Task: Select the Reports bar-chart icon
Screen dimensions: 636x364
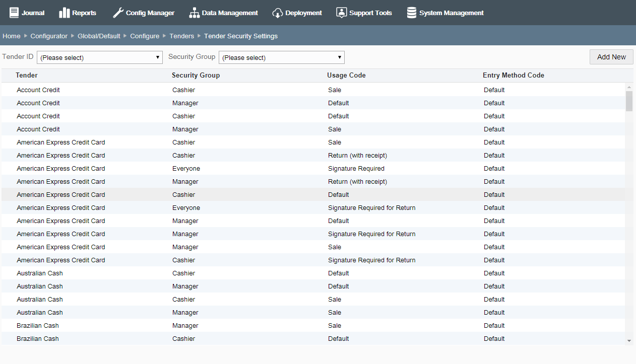Action: coord(62,12)
